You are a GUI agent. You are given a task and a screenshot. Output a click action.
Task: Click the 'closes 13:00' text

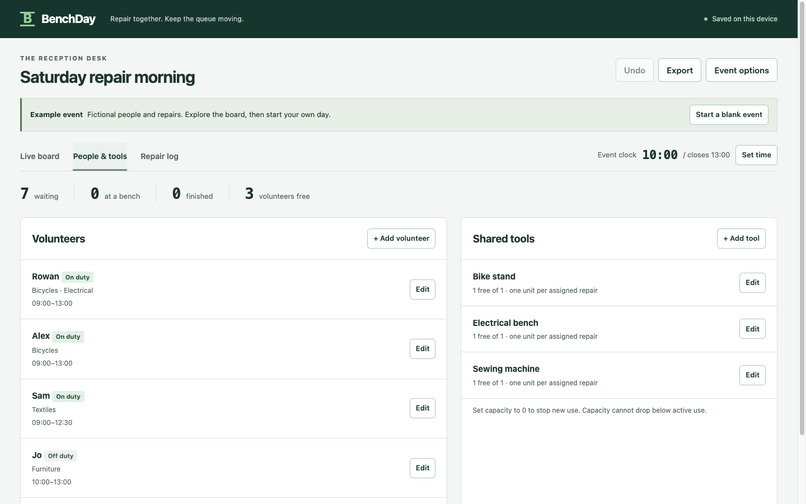708,155
